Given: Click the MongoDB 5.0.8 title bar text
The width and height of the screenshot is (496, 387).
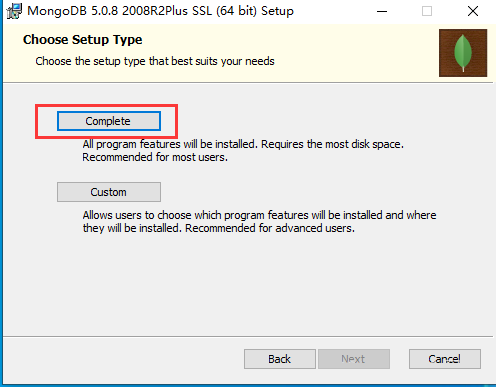Looking at the screenshot, I should coord(160,11).
